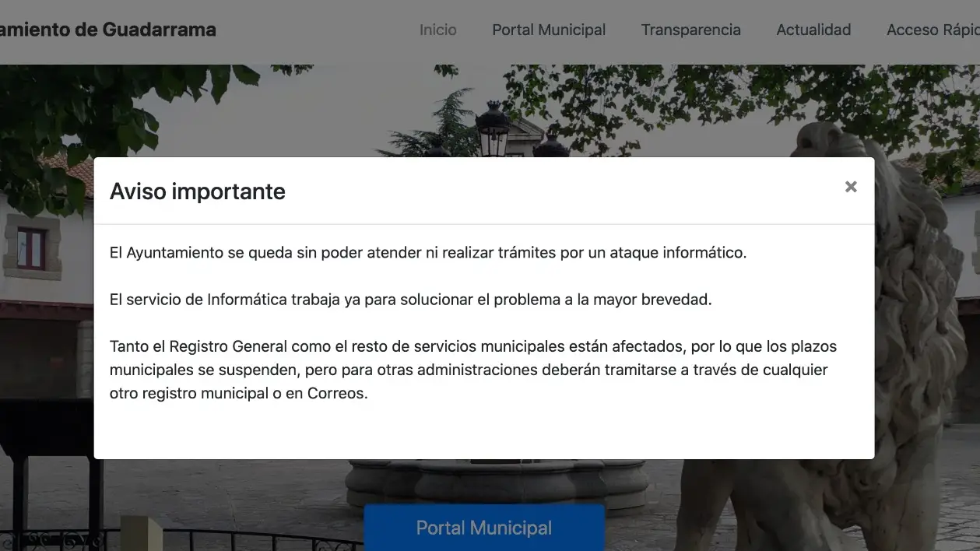Image resolution: width=980 pixels, height=551 pixels.
Task: Click the sentence about servicio de Informática
Action: [411, 300]
